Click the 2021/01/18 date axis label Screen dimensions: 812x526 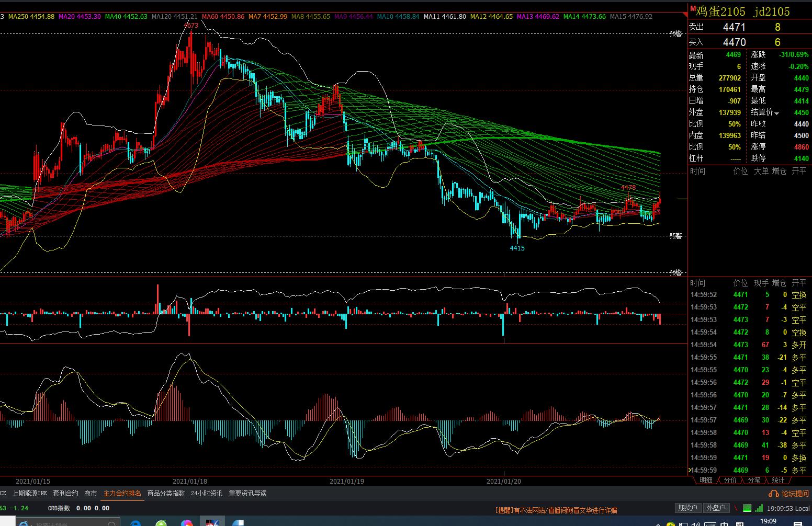190,481
